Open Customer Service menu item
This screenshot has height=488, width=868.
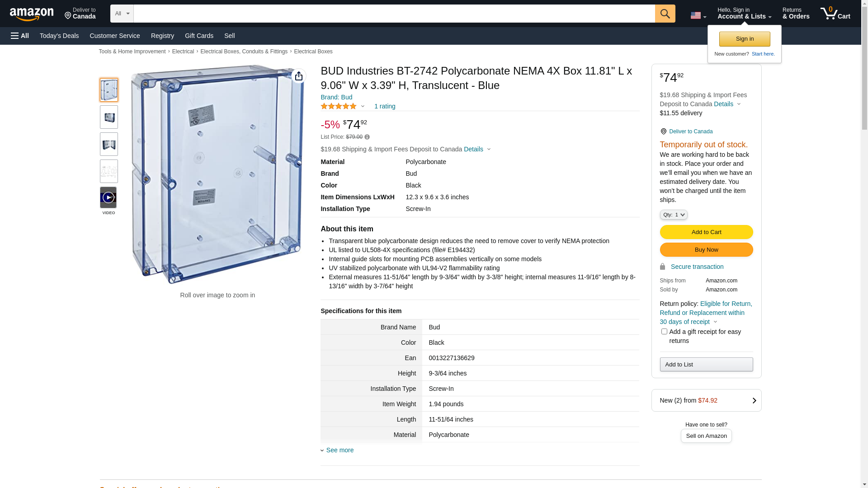115,36
